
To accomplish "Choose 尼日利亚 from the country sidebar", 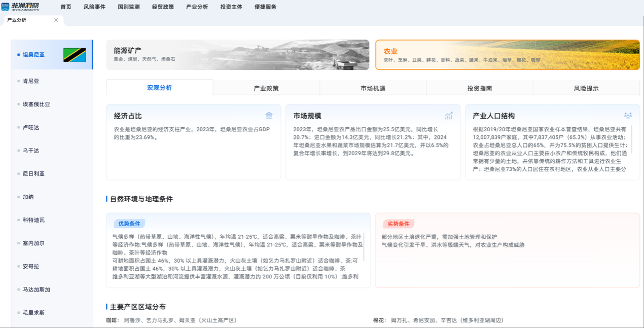I will [x=33, y=174].
